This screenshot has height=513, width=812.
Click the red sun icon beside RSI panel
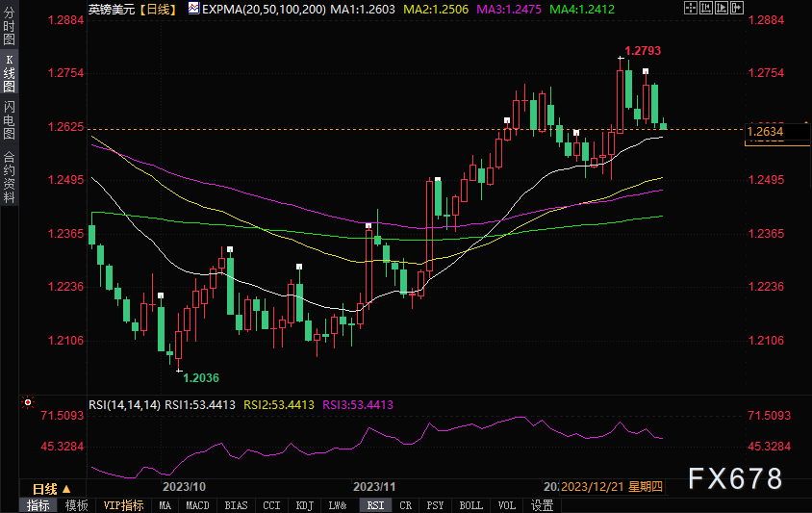coord(28,402)
